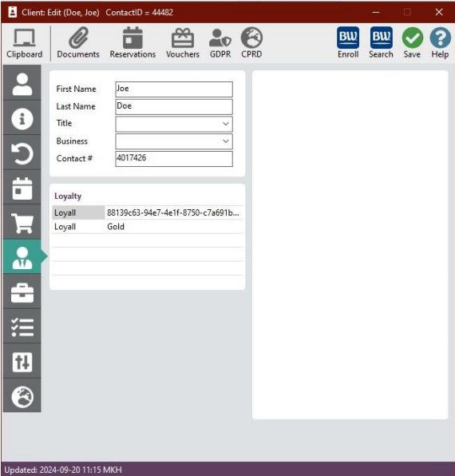Screen dimensions: 455x476
Task: Switch to the person profile sidebar tab
Action: (22, 84)
